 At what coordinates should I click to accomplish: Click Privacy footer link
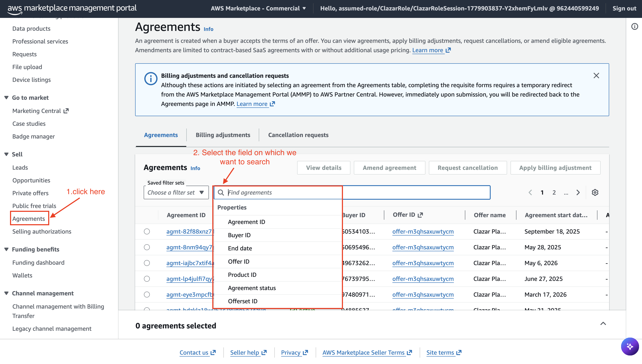point(294,352)
